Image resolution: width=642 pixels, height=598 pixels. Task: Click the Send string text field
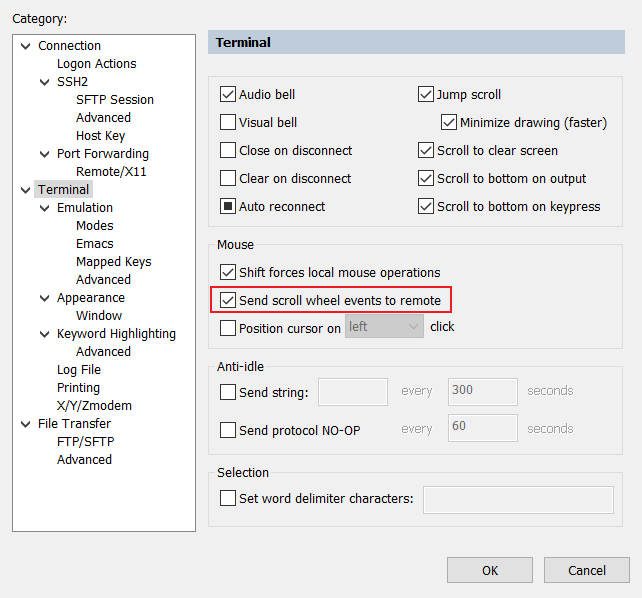click(x=353, y=391)
